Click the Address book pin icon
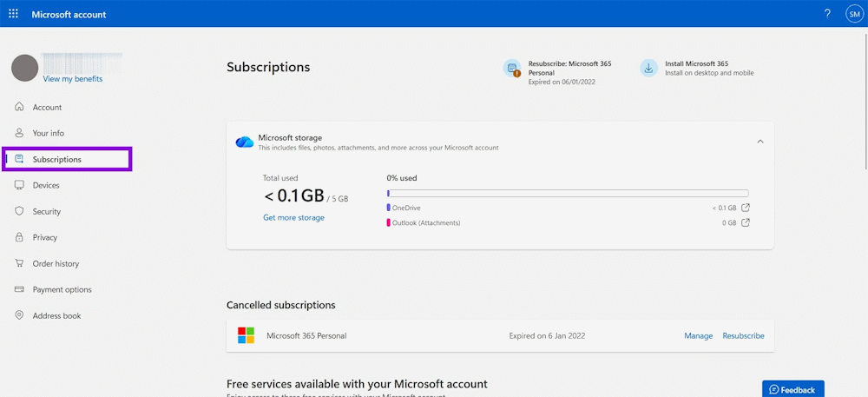The height and width of the screenshot is (397, 868). 19,315
